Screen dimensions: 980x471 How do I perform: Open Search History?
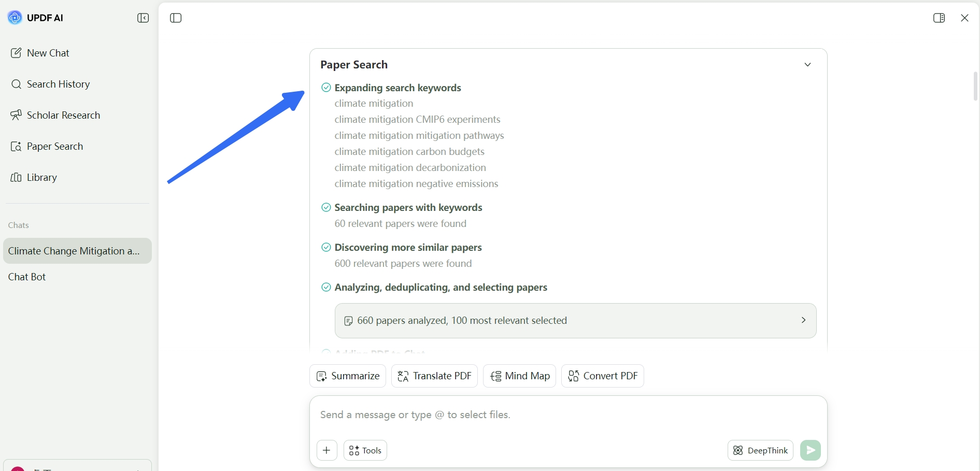tap(50, 84)
